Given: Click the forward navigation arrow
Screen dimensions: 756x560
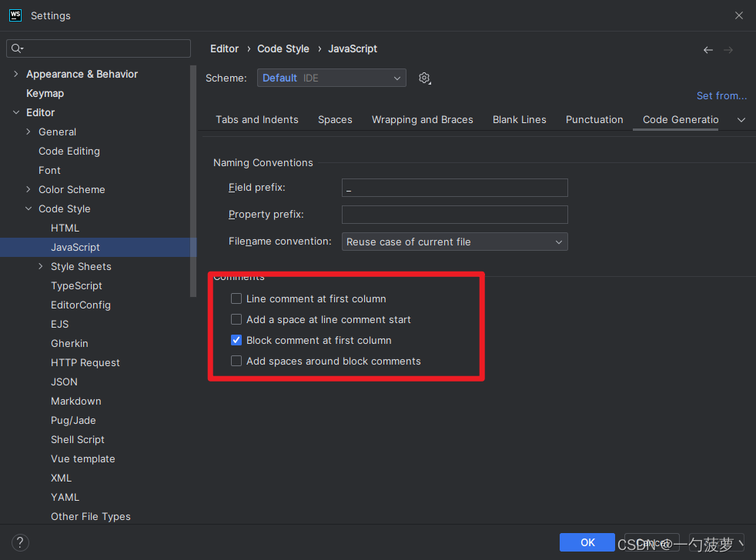Looking at the screenshot, I should pos(729,49).
